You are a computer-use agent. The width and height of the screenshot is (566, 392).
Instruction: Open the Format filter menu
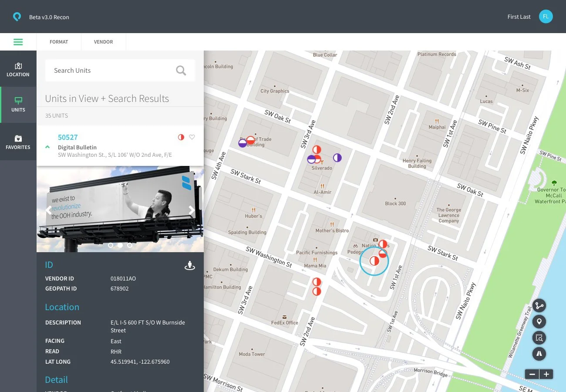click(59, 42)
